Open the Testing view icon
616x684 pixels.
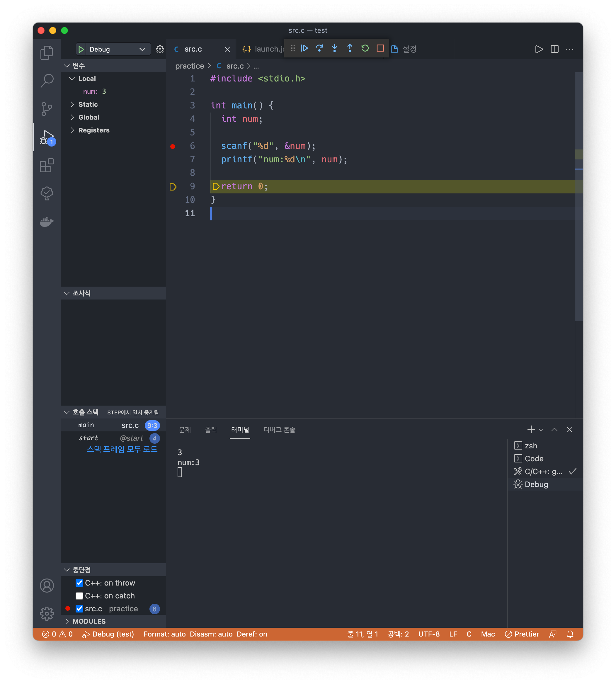pos(47,194)
